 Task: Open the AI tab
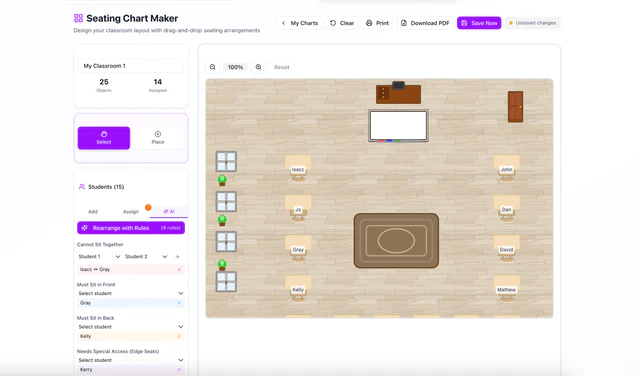click(x=169, y=211)
